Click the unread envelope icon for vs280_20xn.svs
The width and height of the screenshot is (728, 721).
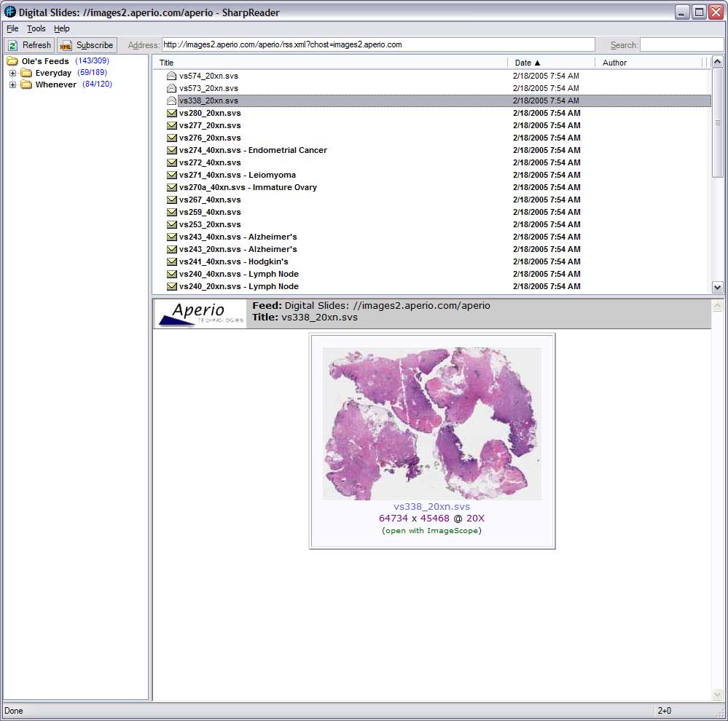171,113
